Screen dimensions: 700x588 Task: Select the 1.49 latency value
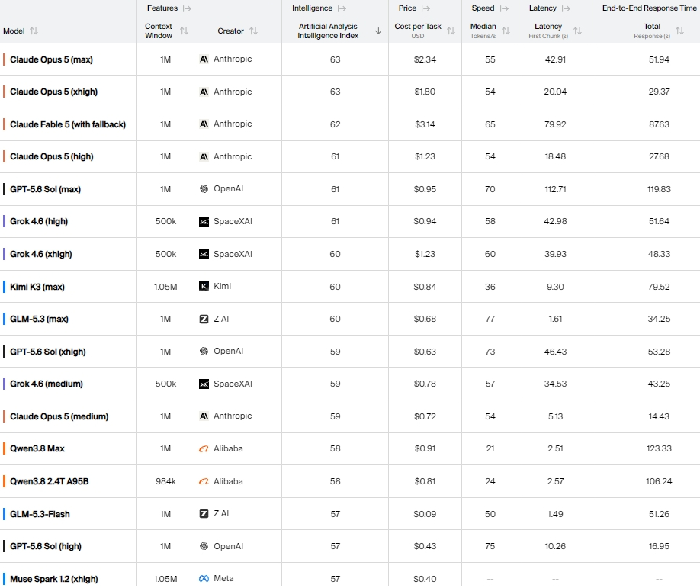pyautogui.click(x=555, y=514)
